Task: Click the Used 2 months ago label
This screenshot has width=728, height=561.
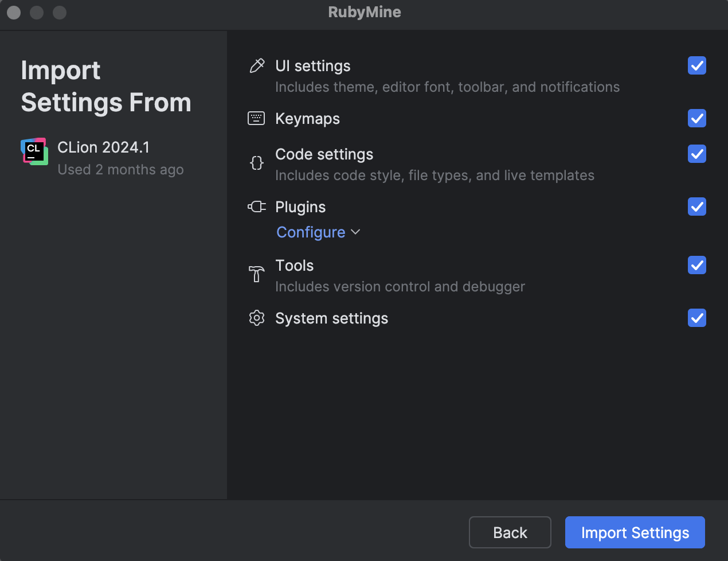Action: 120,169
